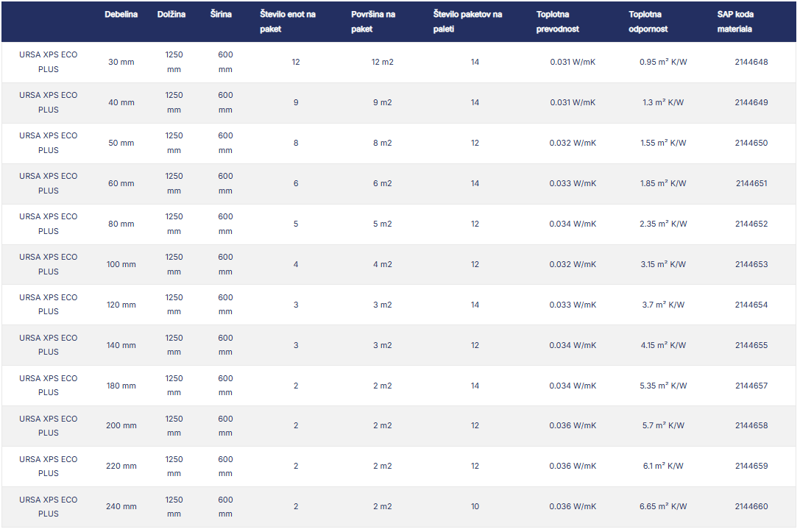This screenshot has height=532, width=800.
Task: Click SAP code 2144653
Action: 751,265
